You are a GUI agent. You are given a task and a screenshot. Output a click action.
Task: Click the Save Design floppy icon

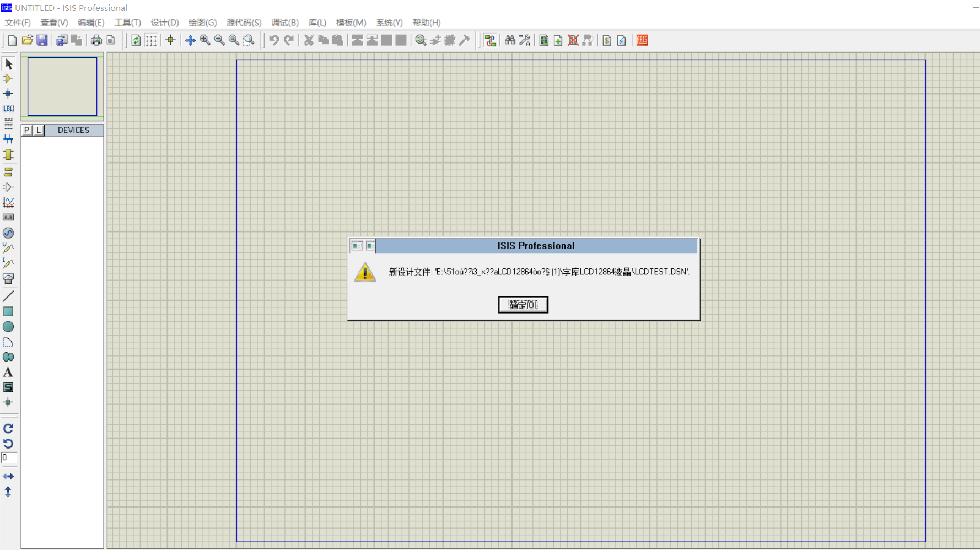[x=42, y=40]
